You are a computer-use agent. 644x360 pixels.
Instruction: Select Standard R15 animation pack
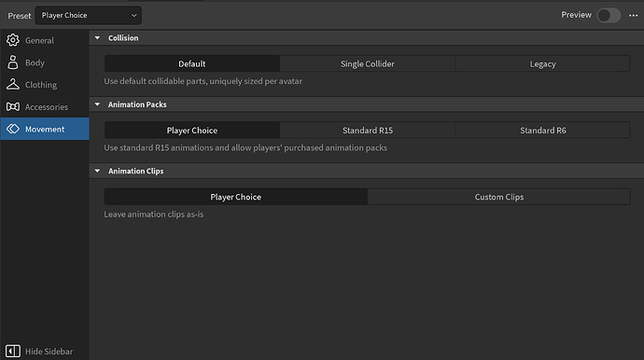coord(367,131)
